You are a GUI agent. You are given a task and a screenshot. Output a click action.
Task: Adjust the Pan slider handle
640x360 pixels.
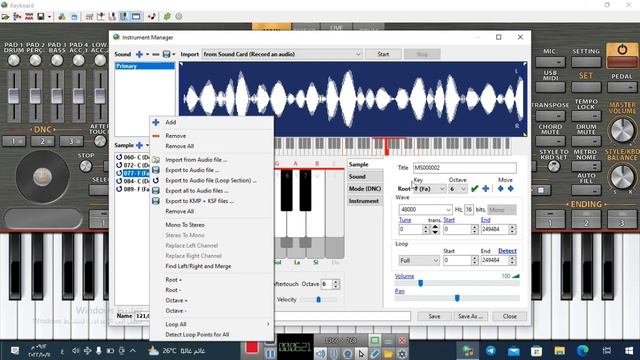(x=457, y=298)
